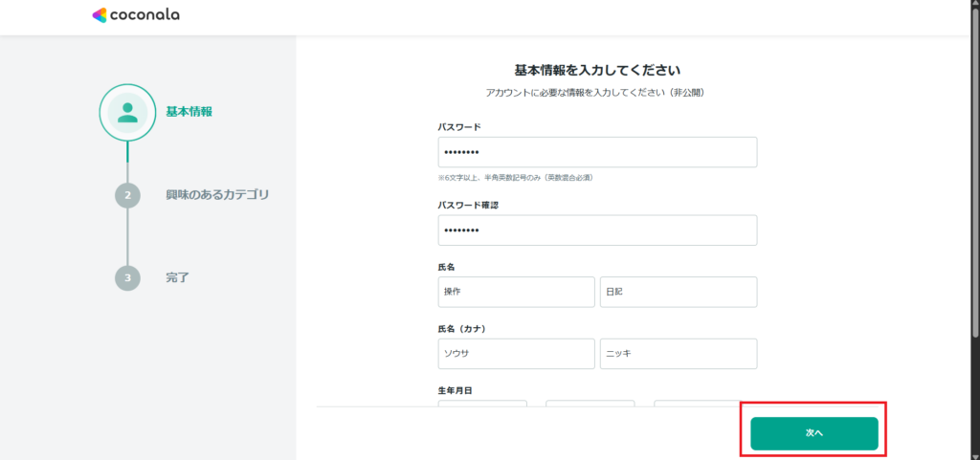Open the birth year dropdown under 生年月日
The image size is (980, 460).
pos(482,403)
